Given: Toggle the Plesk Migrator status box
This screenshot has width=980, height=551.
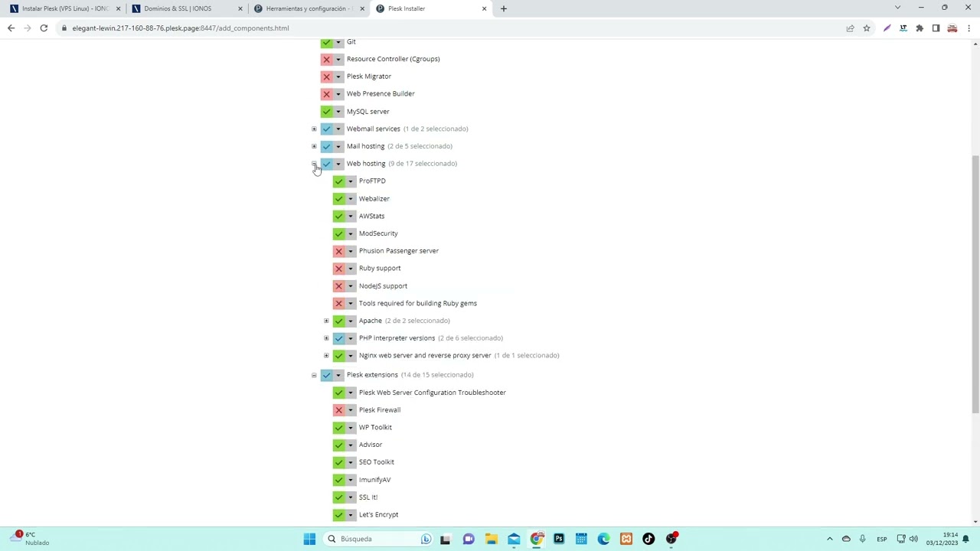Looking at the screenshot, I should pos(327,77).
